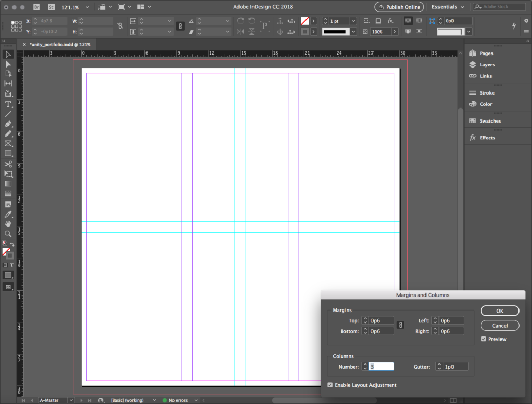The width and height of the screenshot is (532, 404).
Task: Disable the Preview checkbox
Action: [x=484, y=339]
